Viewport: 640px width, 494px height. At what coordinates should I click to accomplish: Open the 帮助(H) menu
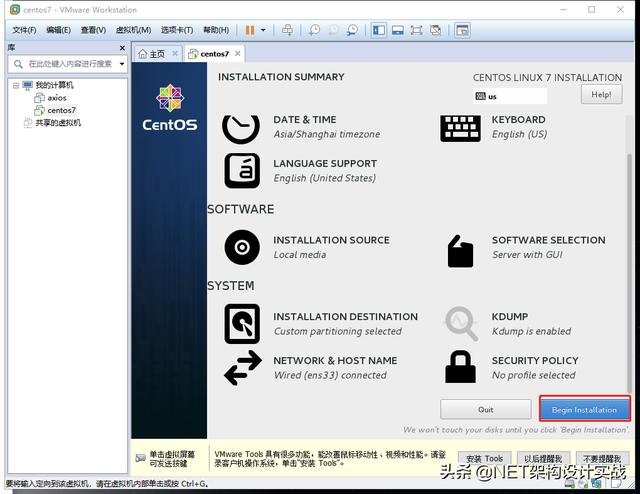216,30
